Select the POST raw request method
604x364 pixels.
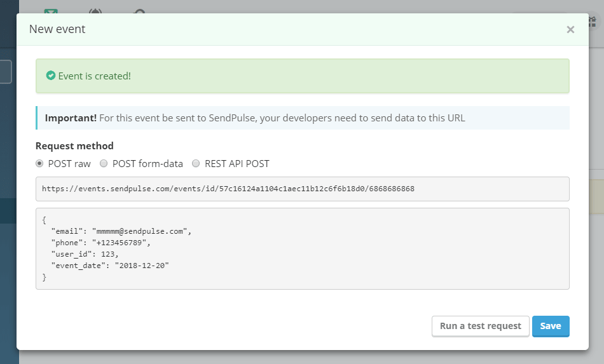coord(39,163)
